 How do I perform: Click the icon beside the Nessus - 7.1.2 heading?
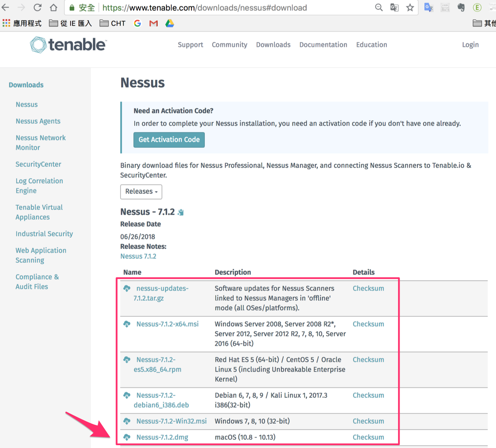point(181,212)
